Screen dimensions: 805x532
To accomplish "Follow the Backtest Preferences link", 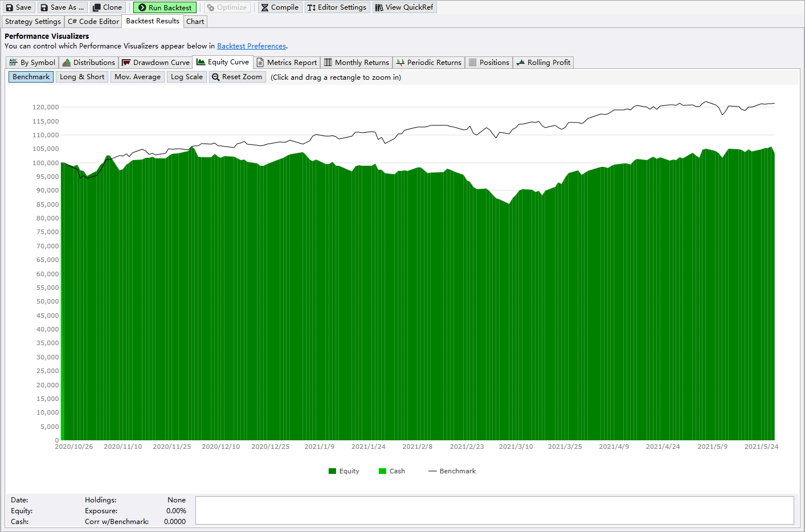I will click(251, 46).
